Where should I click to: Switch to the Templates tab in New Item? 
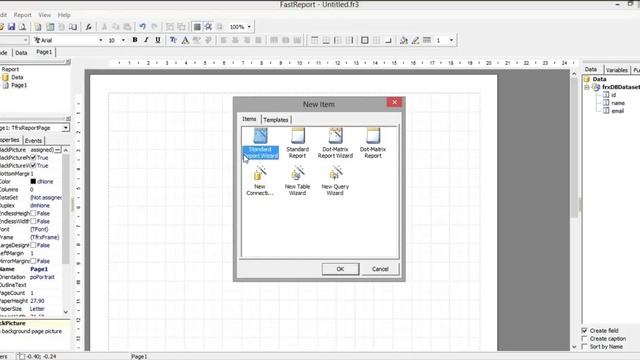coord(276,120)
